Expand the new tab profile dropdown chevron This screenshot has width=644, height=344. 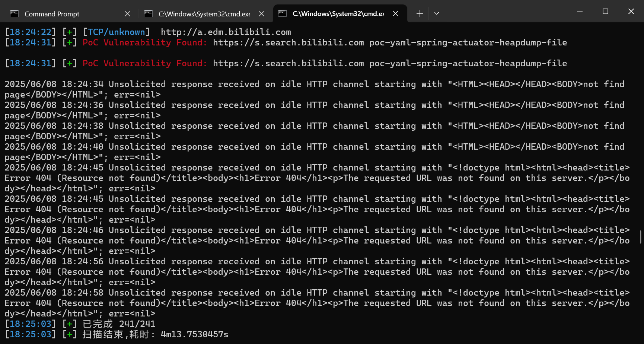pyautogui.click(x=437, y=13)
